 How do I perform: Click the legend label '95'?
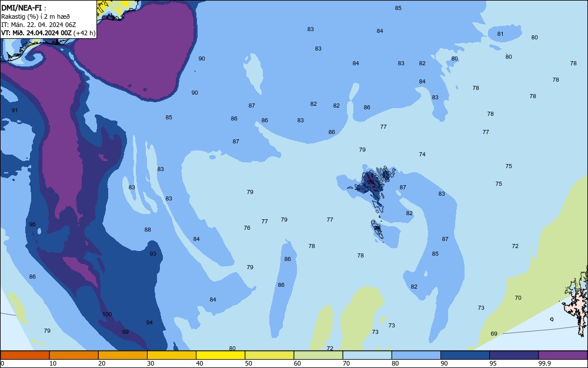[x=493, y=363]
